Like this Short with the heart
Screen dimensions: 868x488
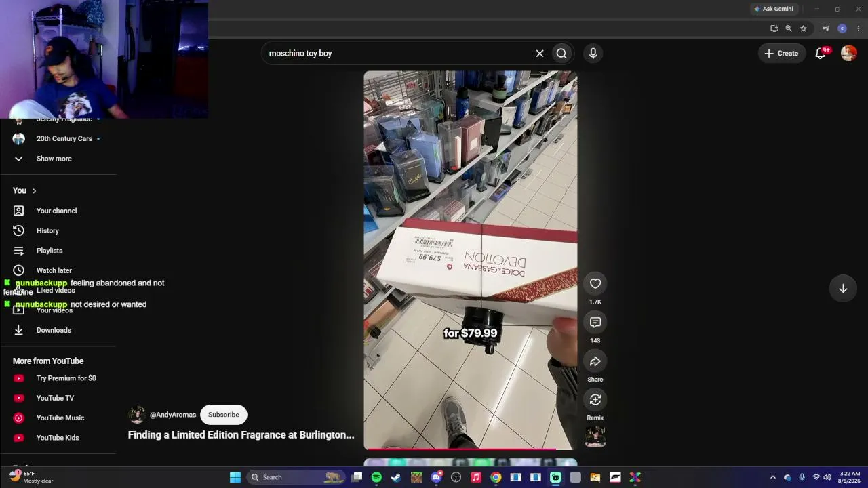(595, 283)
